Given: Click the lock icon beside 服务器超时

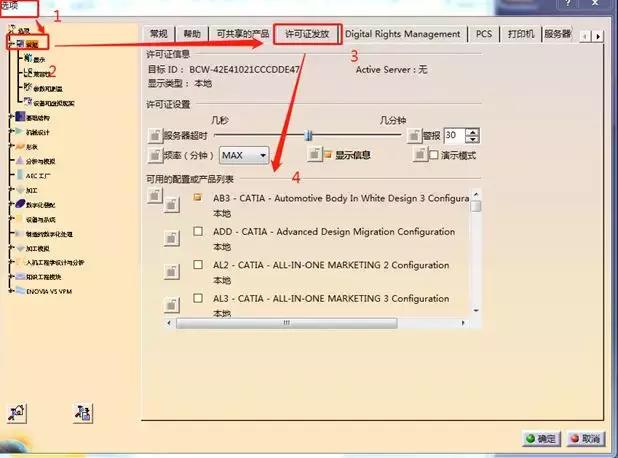Looking at the screenshot, I should coord(154,135).
